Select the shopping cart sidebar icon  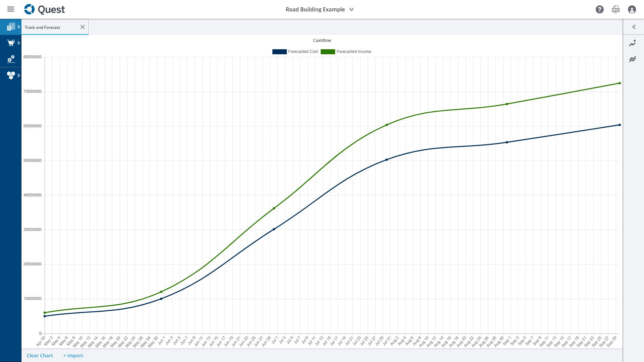[10, 43]
